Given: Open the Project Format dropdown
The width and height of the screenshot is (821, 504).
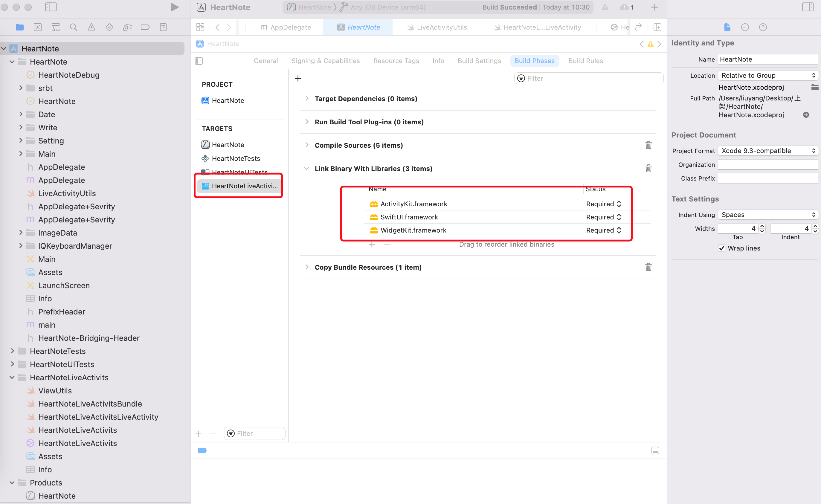Looking at the screenshot, I should 768,151.
